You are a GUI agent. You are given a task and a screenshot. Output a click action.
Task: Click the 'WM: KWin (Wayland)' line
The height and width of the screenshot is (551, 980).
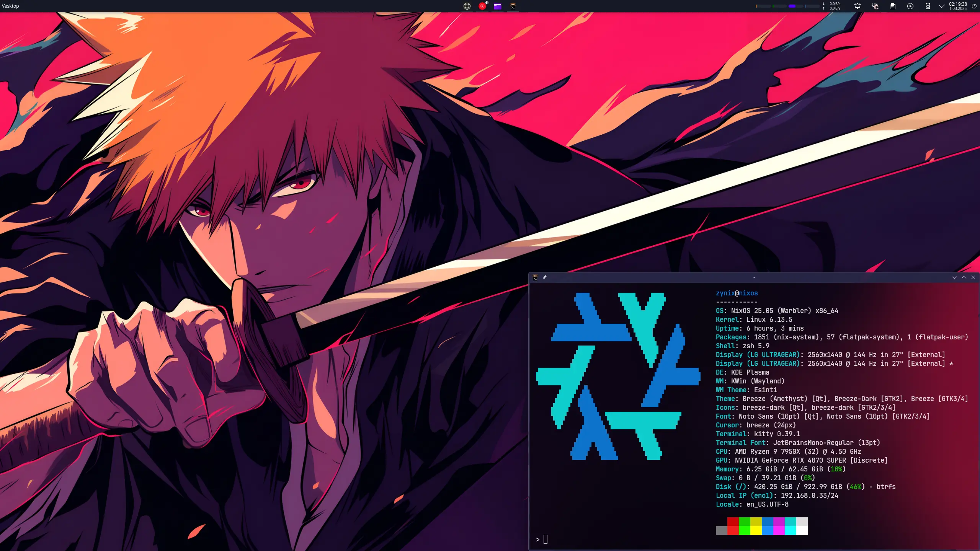750,381
